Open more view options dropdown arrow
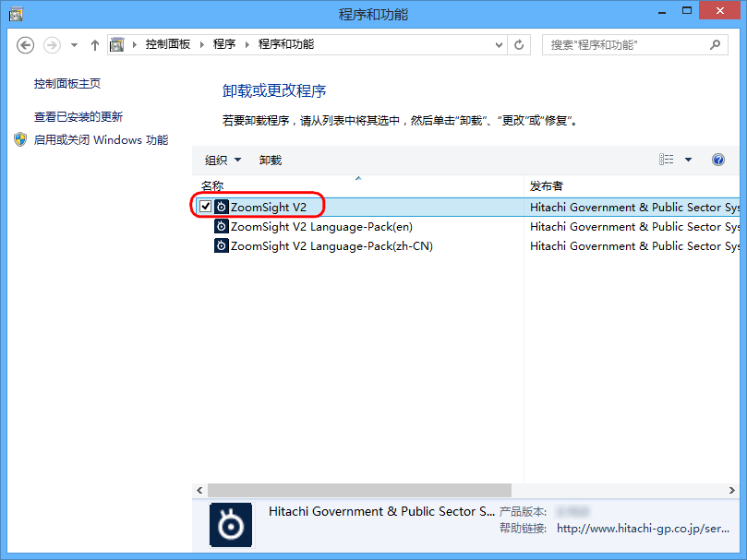 tap(688, 160)
